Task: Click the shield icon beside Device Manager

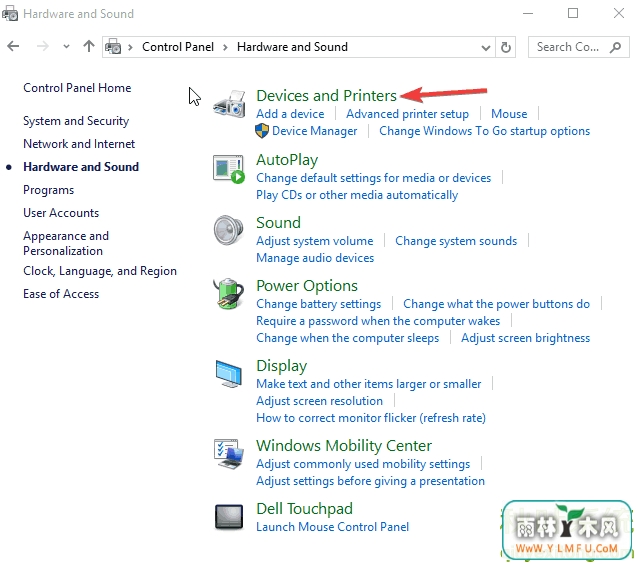Action: click(x=262, y=131)
